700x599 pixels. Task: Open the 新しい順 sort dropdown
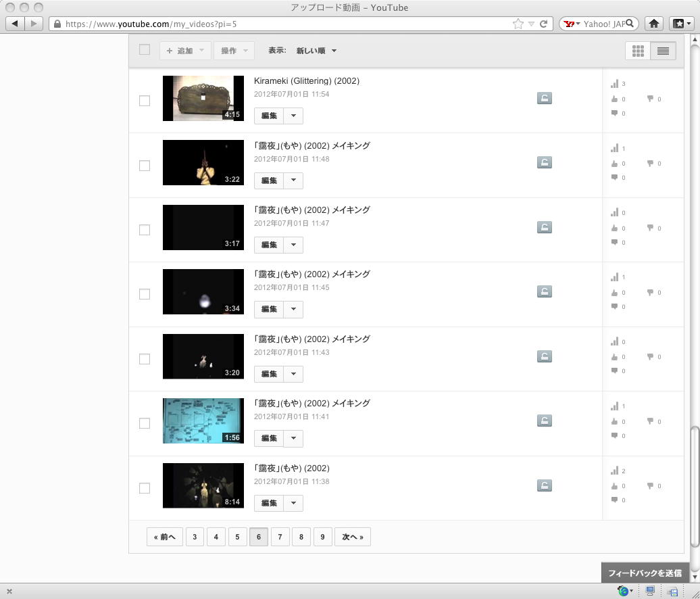pyautogui.click(x=316, y=51)
